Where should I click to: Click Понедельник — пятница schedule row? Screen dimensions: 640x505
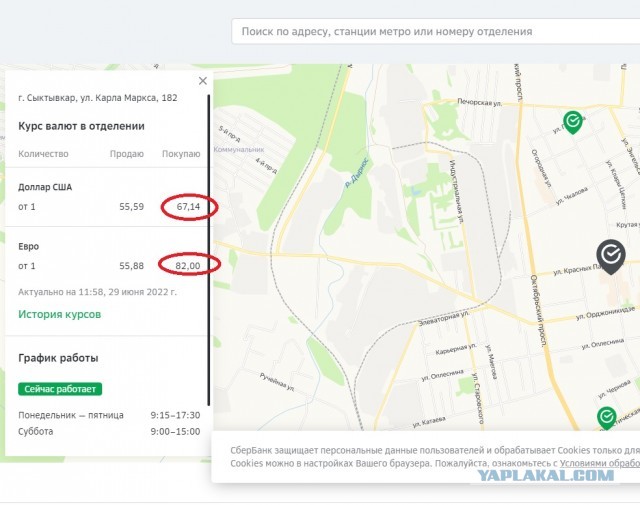pos(109,415)
